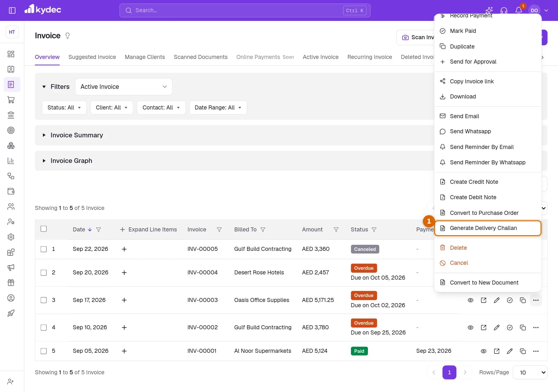The width and height of the screenshot is (558, 392).
Task: Open the shopping cart sidebar icon
Action: point(11,100)
